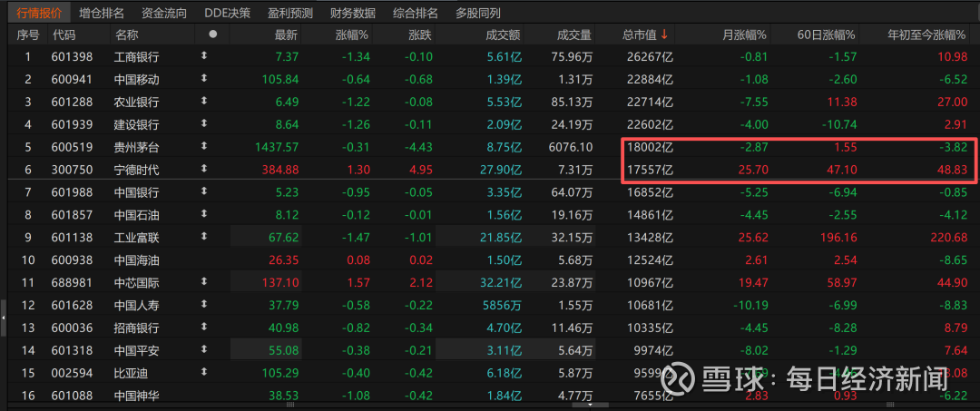This screenshot has width=980, height=411.
Task: Sort by 60日涨幅% column header
Action: [827, 35]
